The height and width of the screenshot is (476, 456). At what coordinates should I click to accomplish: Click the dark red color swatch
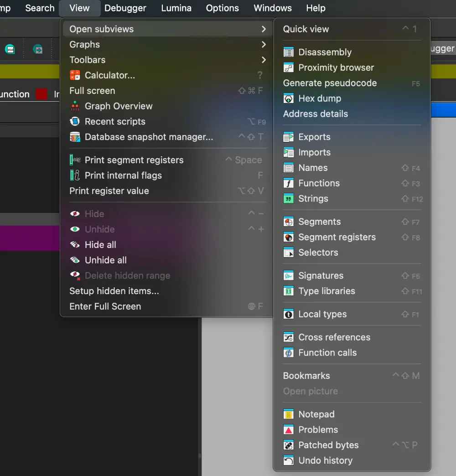[42, 94]
